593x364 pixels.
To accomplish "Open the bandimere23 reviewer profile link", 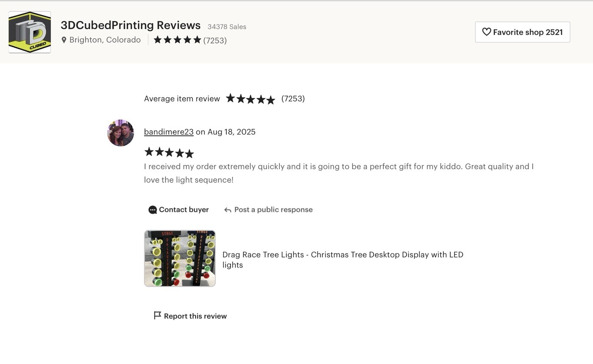I will 169,132.
